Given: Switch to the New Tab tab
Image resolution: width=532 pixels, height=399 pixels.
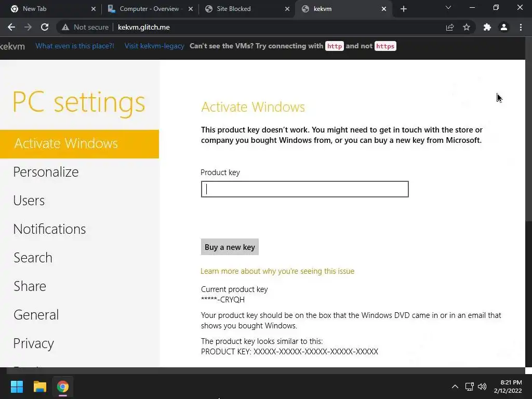Looking at the screenshot, I should click(x=35, y=9).
